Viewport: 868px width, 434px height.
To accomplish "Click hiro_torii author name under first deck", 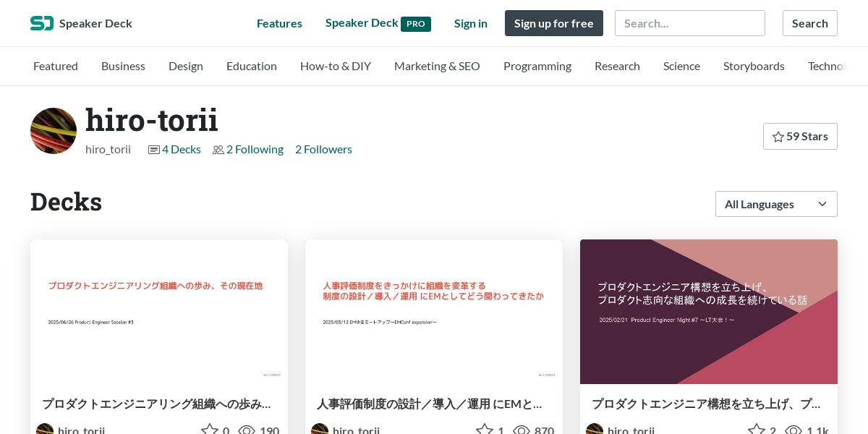I will click(x=81, y=430).
